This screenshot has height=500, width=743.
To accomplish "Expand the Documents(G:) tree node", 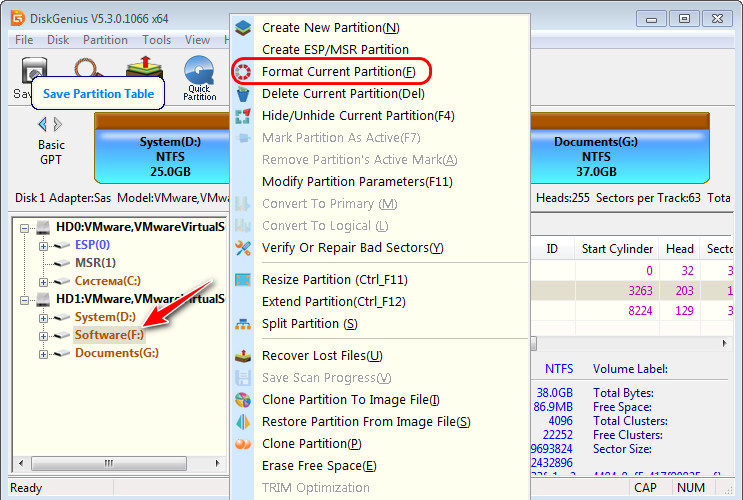I will [x=43, y=354].
